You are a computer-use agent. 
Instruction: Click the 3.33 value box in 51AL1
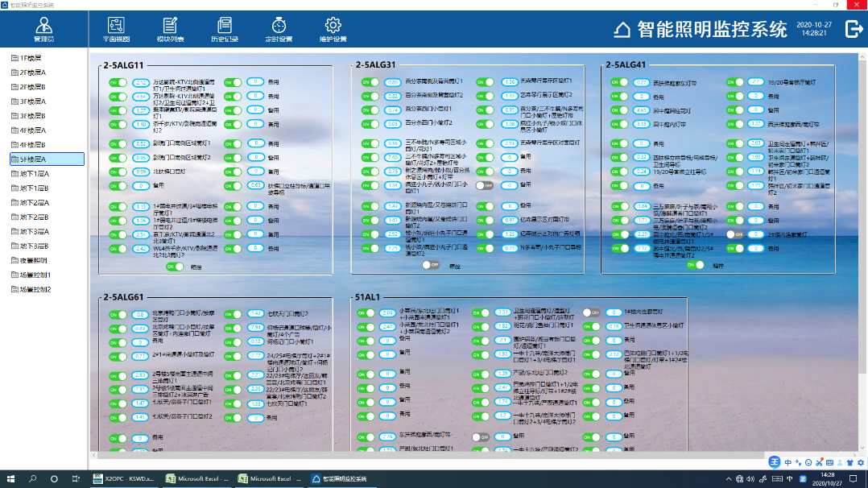click(502, 312)
